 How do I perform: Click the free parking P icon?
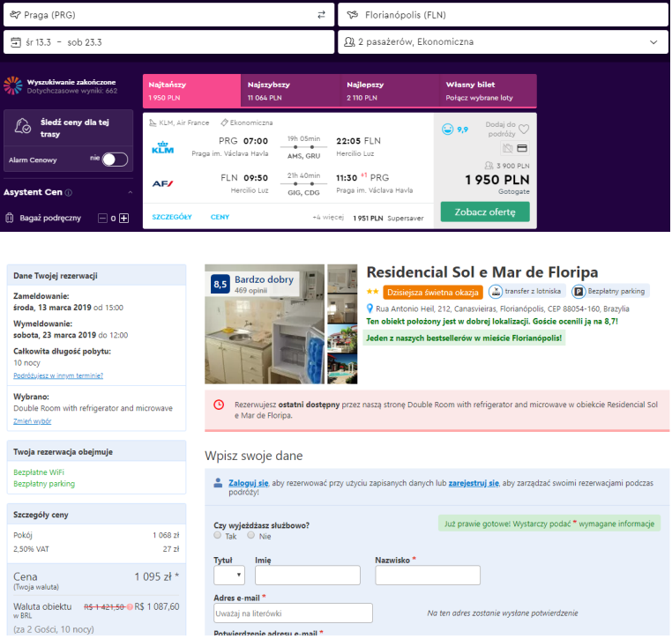click(x=579, y=292)
